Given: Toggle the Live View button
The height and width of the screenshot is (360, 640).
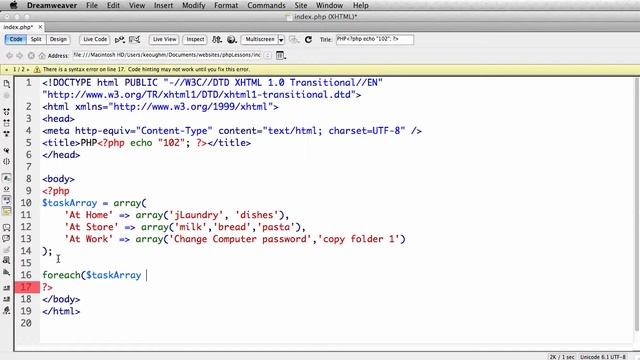Looking at the screenshot, I should click(x=164, y=39).
